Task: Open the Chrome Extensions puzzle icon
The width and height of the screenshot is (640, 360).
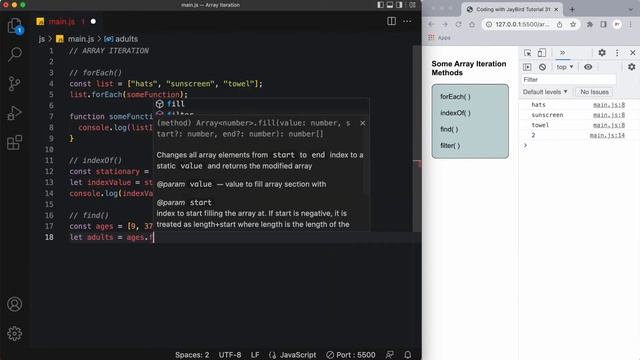Action: [x=590, y=24]
